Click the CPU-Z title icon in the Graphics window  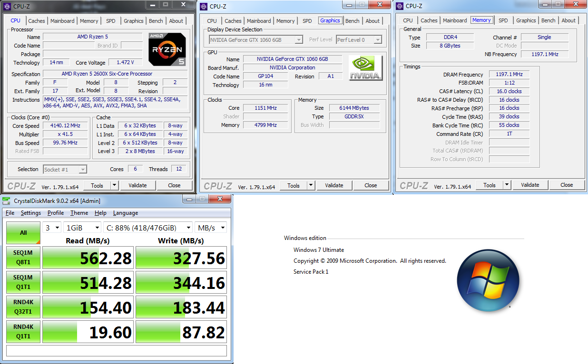click(204, 6)
